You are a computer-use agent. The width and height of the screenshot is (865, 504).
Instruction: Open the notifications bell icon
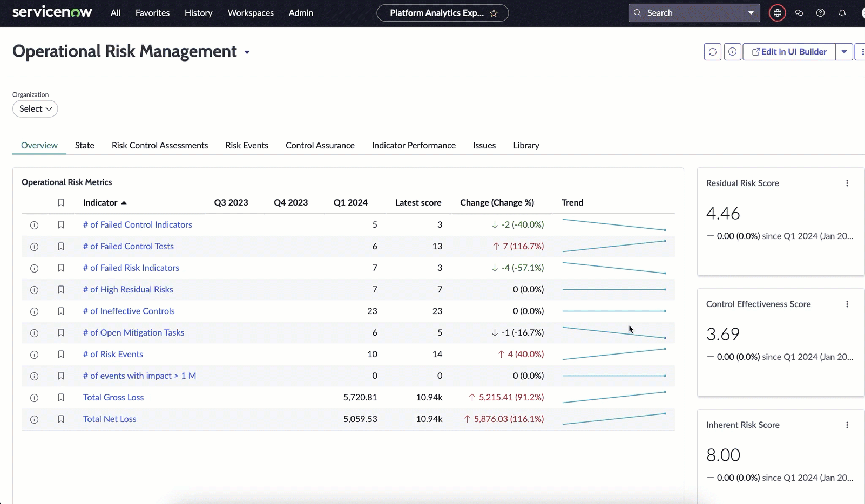842,13
